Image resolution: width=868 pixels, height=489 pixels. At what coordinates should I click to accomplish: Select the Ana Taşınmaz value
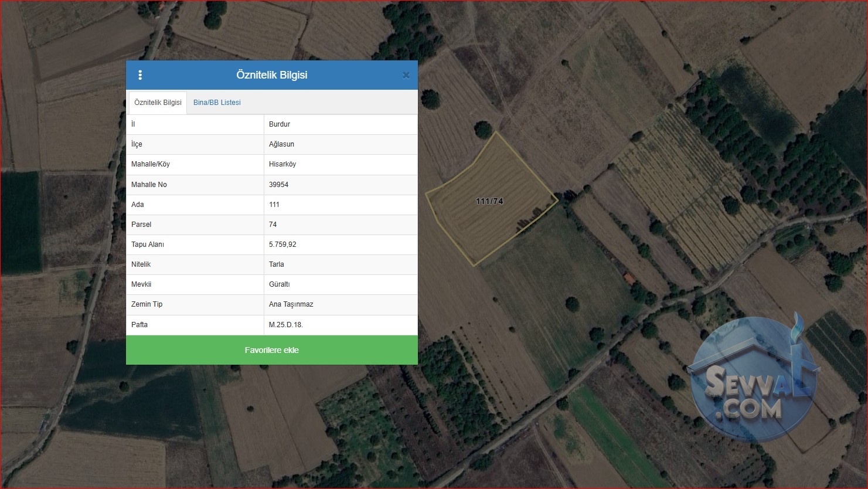pos(291,304)
